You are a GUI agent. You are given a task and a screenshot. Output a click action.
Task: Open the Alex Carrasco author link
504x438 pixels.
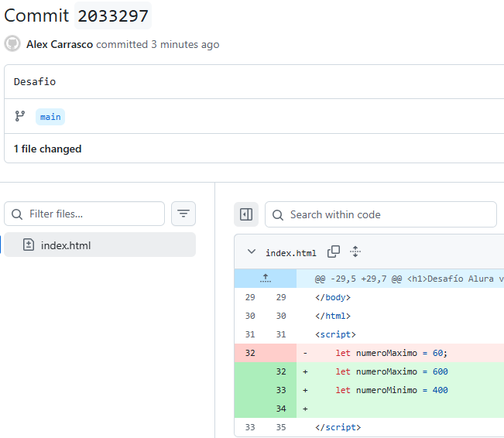pyautogui.click(x=60, y=44)
